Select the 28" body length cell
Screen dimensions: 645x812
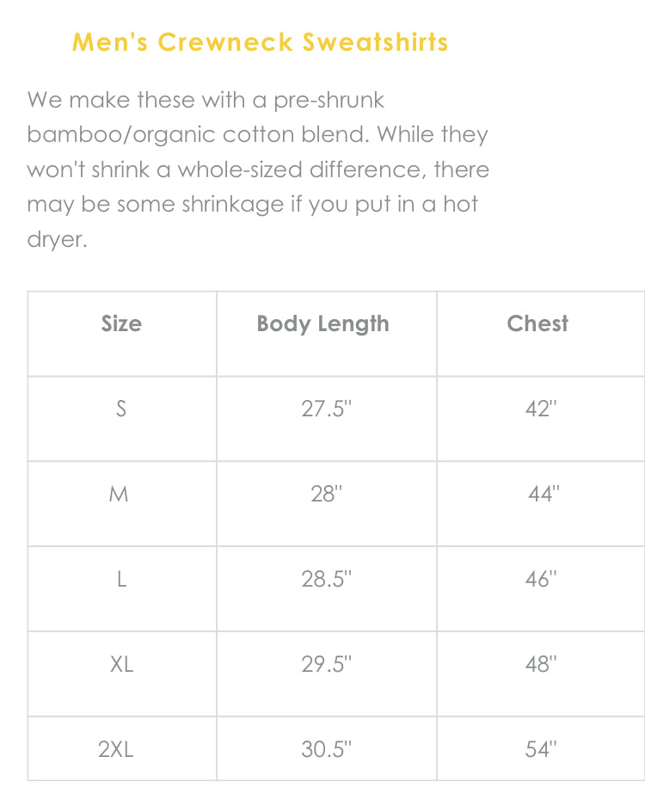coord(326,495)
